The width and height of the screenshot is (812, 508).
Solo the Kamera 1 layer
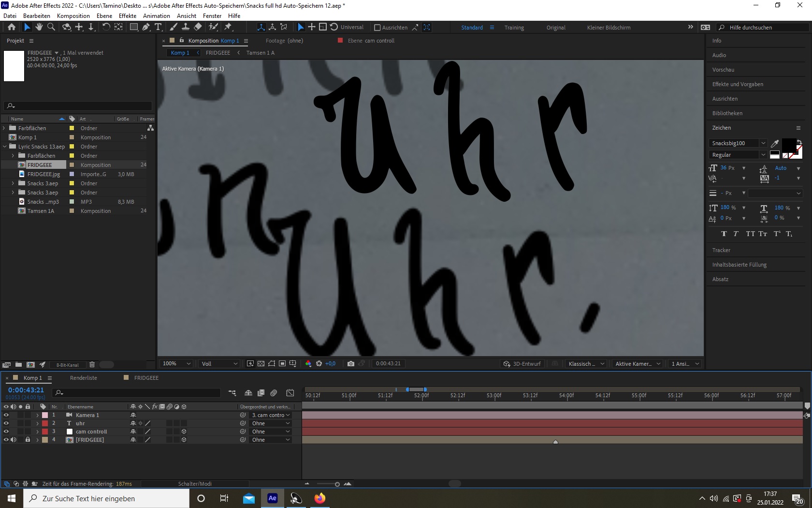click(20, 415)
